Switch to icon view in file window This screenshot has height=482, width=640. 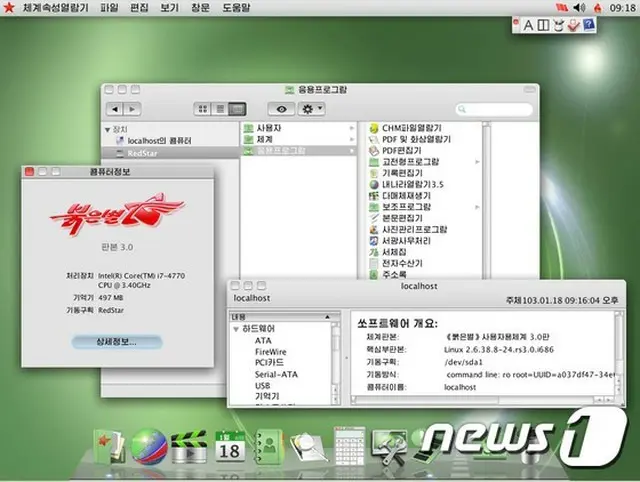point(202,109)
